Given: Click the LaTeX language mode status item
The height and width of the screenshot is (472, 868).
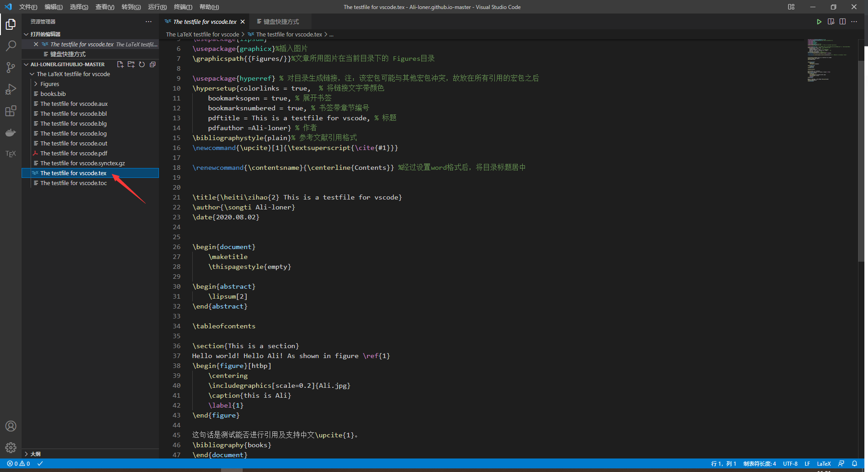Looking at the screenshot, I should [824, 463].
